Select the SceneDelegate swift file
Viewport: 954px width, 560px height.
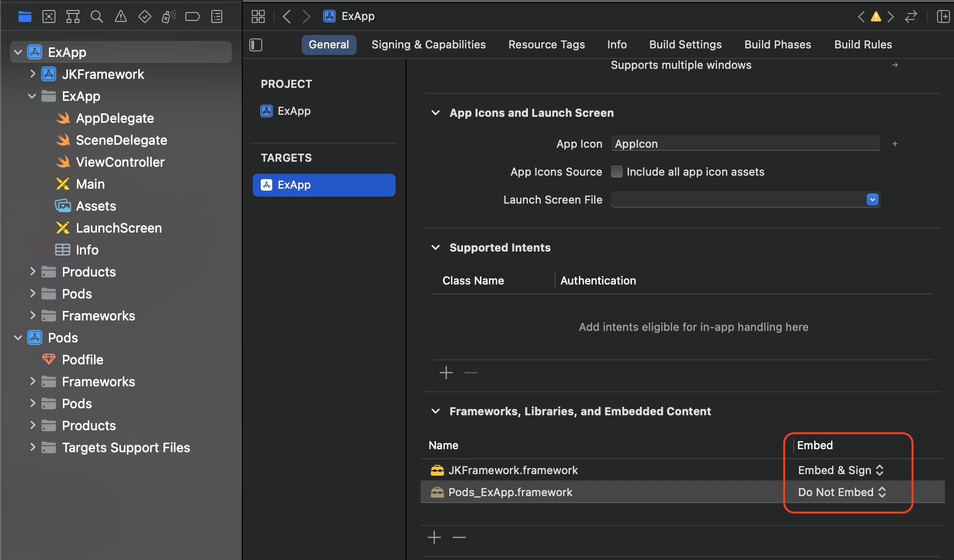(x=121, y=140)
